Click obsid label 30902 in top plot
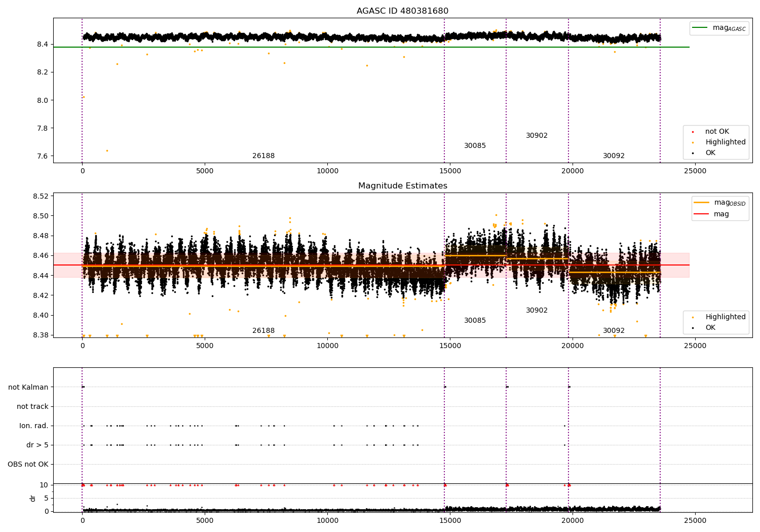760x532 pixels. tap(537, 136)
